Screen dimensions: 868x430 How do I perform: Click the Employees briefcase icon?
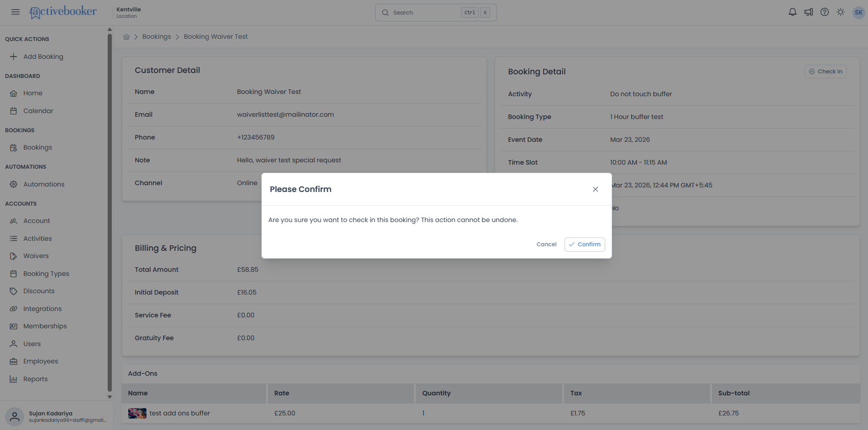[x=14, y=361]
